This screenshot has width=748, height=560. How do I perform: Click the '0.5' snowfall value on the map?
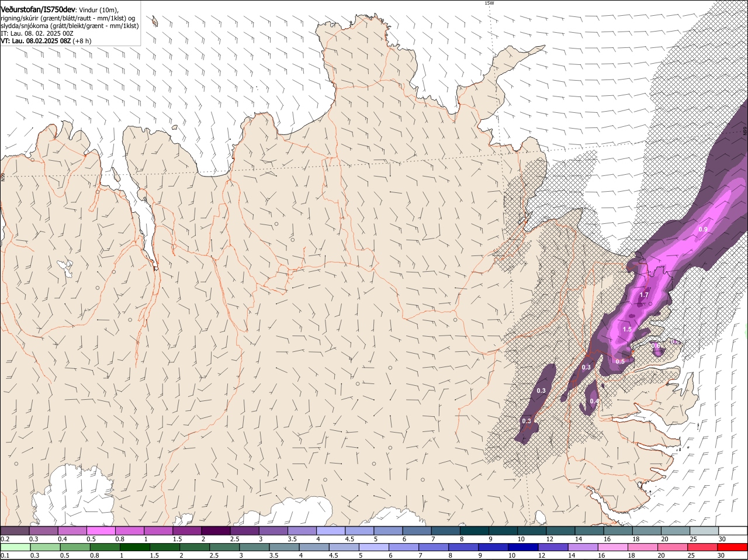point(620,361)
